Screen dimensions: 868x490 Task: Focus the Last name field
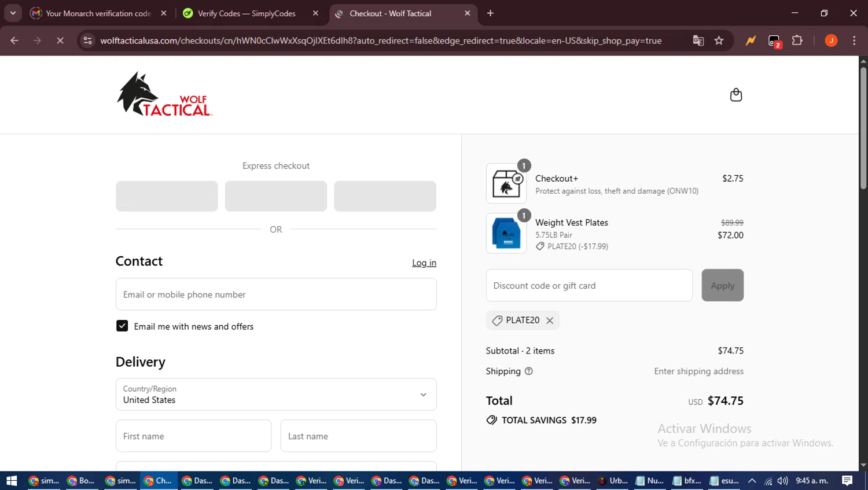pos(358,436)
